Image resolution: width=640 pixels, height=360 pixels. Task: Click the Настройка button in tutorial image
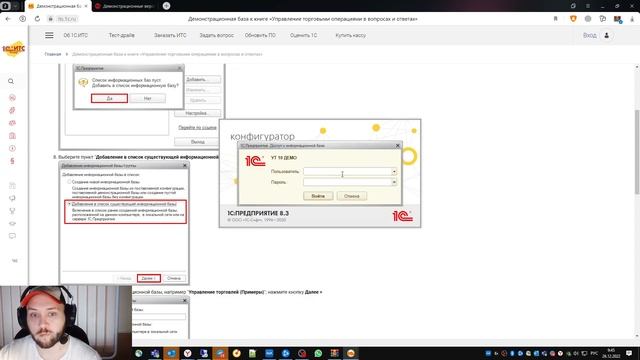198,113
